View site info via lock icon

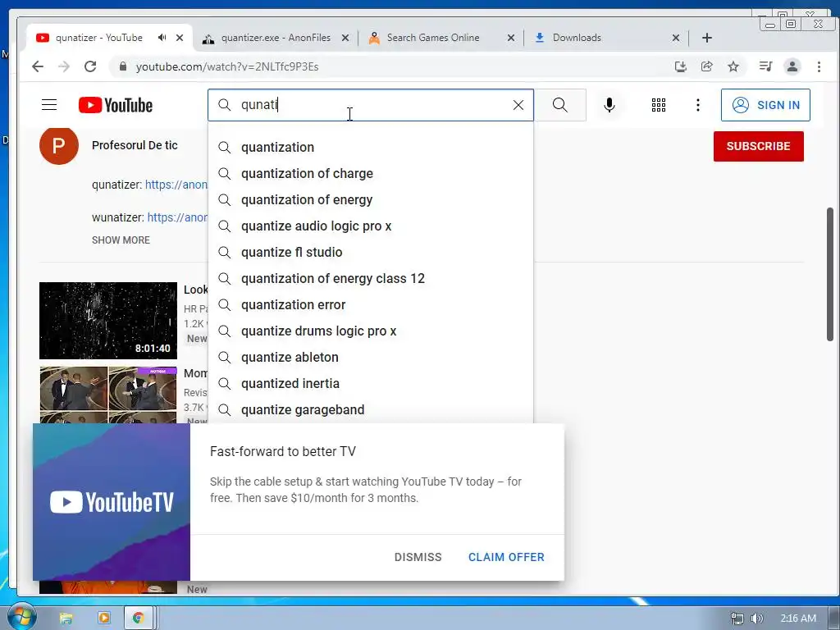coord(123,66)
